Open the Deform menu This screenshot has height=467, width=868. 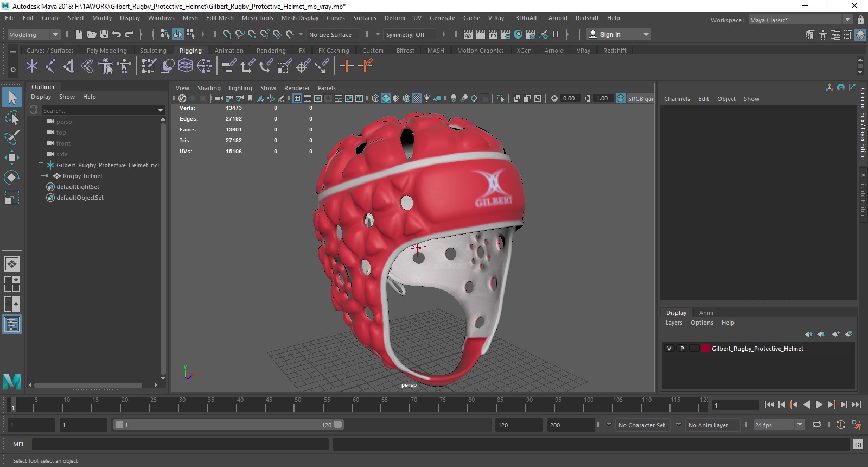click(394, 18)
